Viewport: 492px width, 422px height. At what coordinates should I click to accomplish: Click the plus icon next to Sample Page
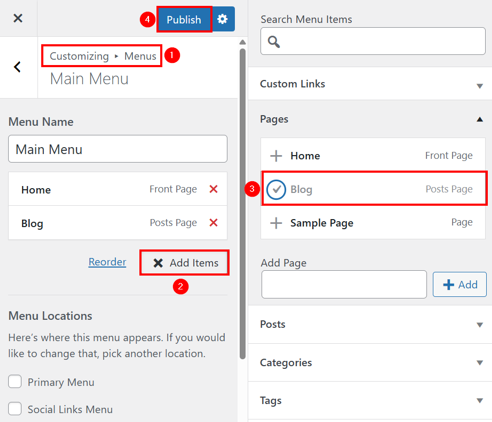[276, 223]
